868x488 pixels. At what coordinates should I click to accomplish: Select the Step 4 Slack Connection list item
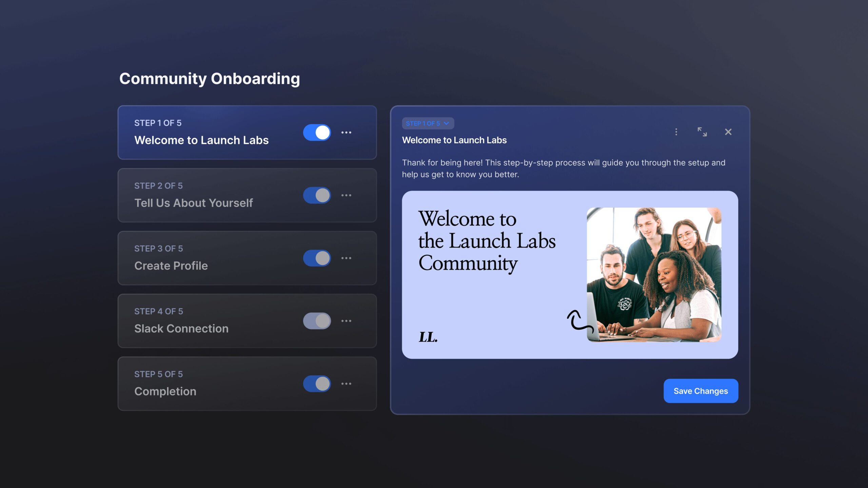(x=247, y=321)
